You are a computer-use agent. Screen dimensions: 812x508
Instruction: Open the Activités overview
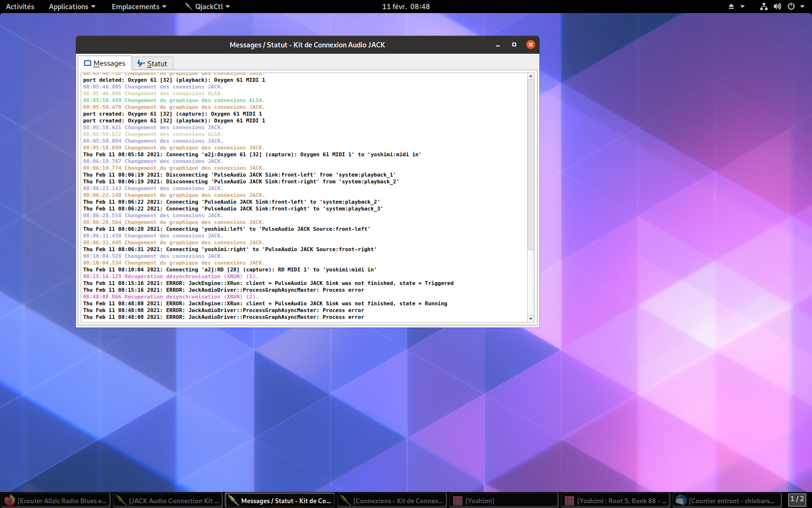point(20,6)
